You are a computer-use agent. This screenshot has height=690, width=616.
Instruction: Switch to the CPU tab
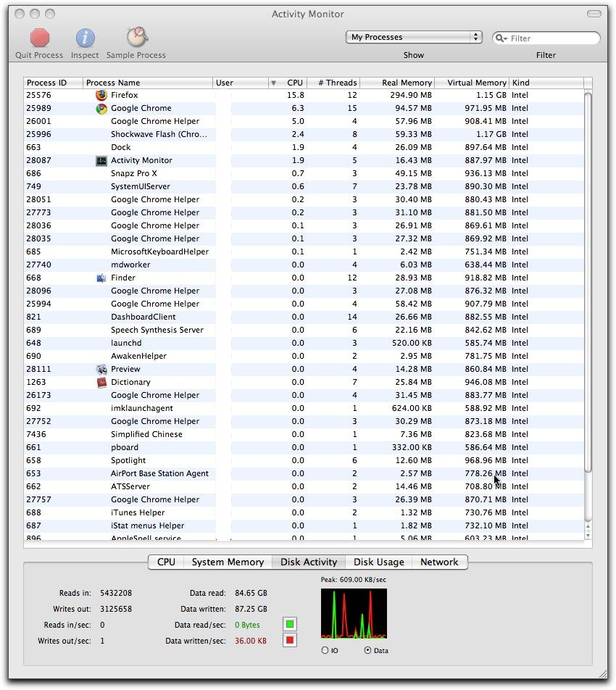pyautogui.click(x=165, y=562)
